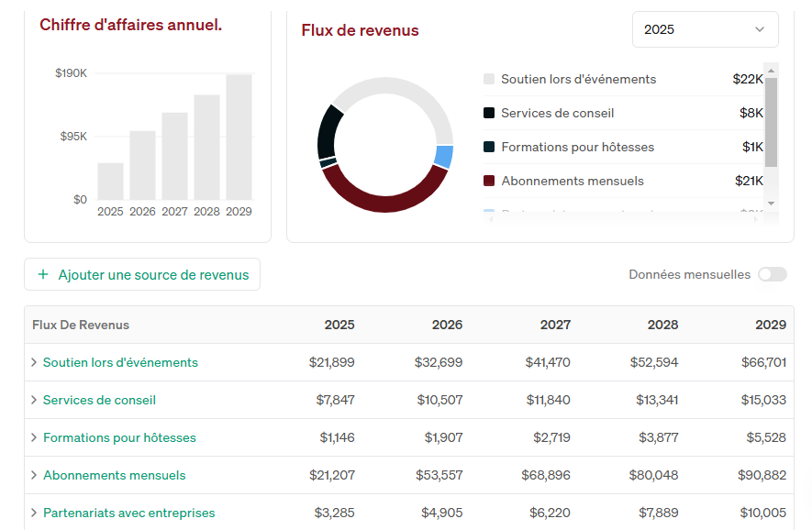812x530 pixels.
Task: Toggle the Données mensuelles switch
Action: point(773,274)
